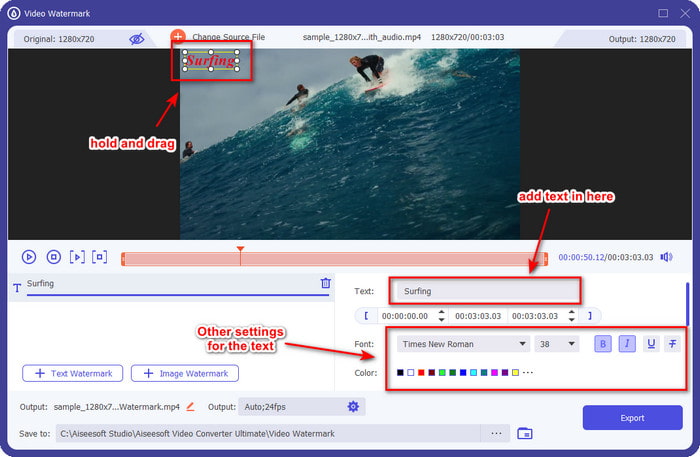Image resolution: width=700 pixels, height=457 pixels.
Task: Click the left trim handle of the timeline
Action: click(123, 259)
